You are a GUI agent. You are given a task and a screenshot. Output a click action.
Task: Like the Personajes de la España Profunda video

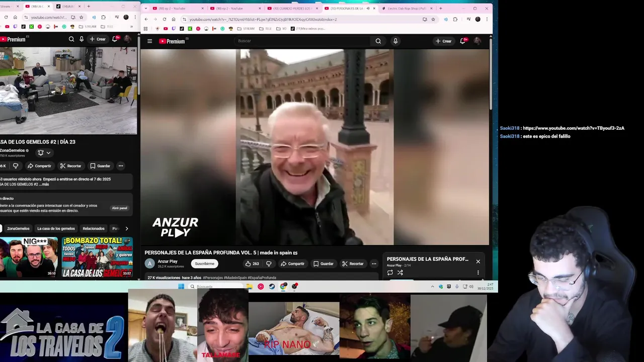[x=252, y=263]
